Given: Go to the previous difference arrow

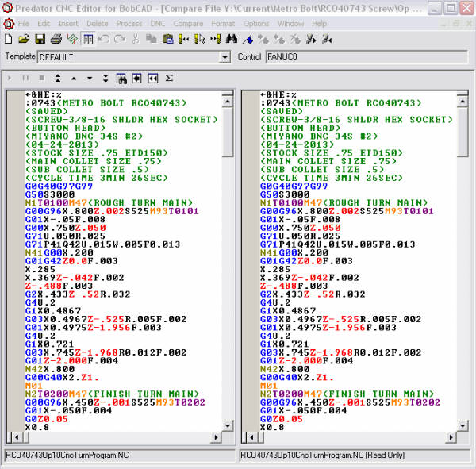Looking at the screenshot, I should 74,79.
